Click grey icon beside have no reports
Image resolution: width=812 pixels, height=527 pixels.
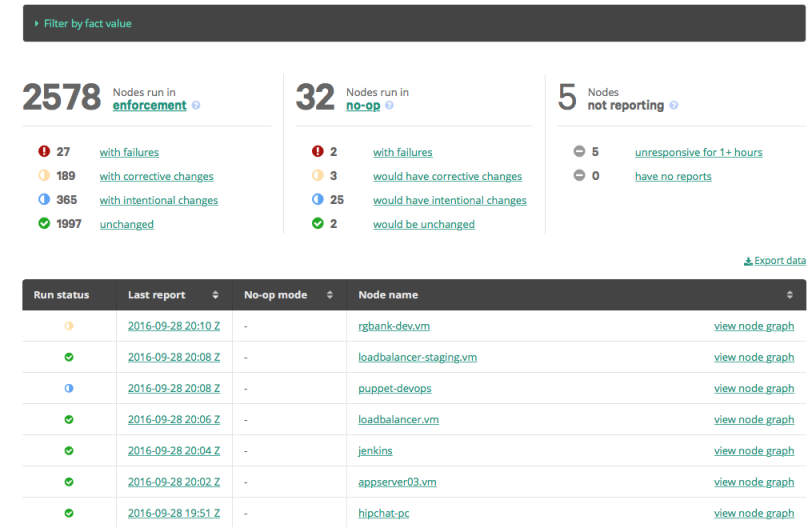(579, 175)
